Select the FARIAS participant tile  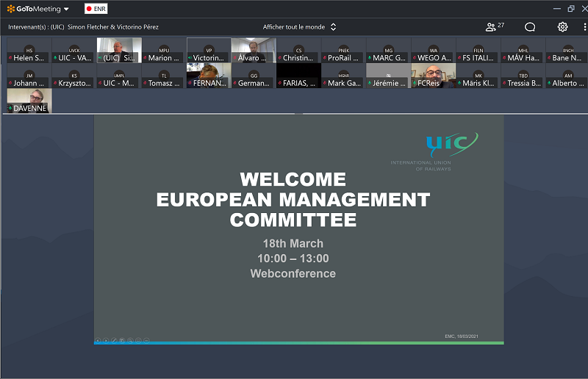coord(298,76)
